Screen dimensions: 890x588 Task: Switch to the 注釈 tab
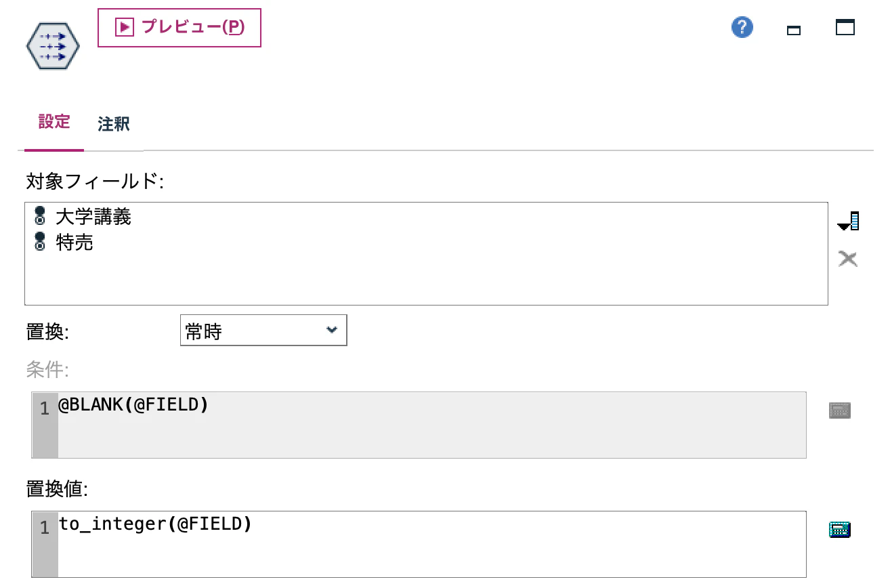(112, 124)
